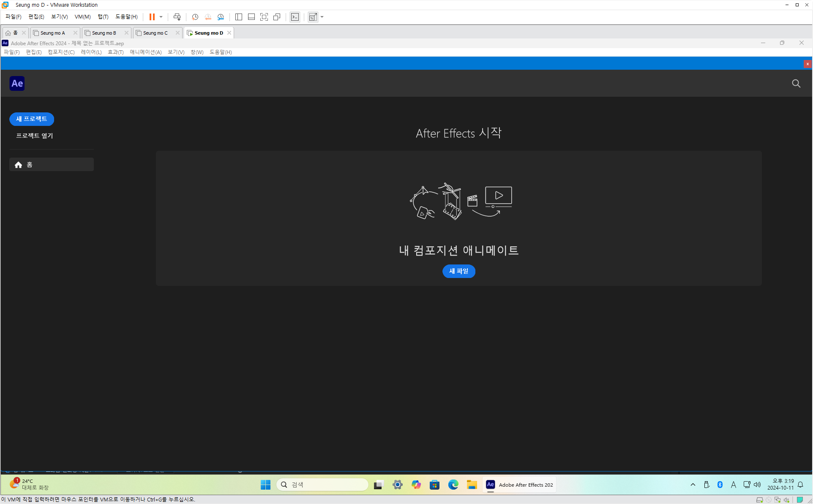The height and width of the screenshot is (504, 813).
Task: Expand the stretch display dropdown arrow
Action: click(322, 17)
